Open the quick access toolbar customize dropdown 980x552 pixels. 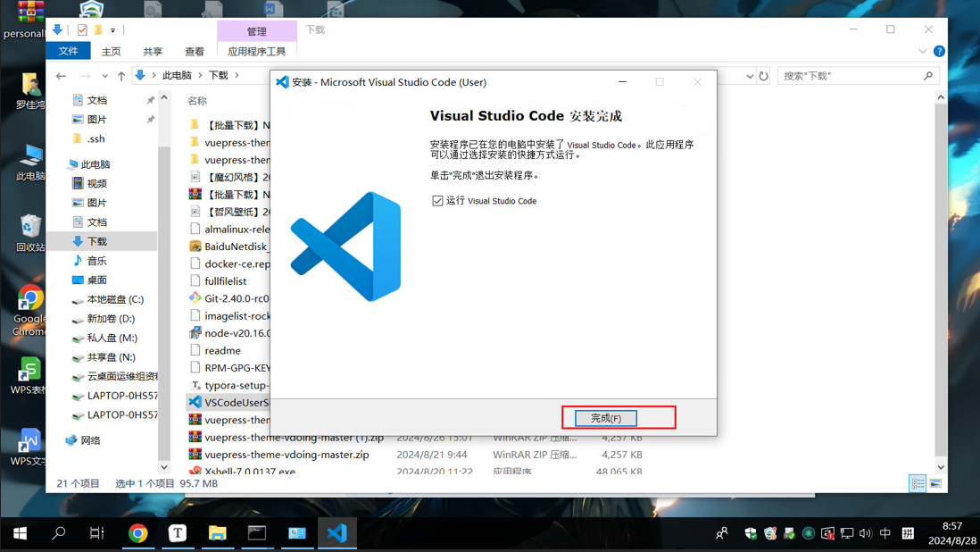coord(112,30)
